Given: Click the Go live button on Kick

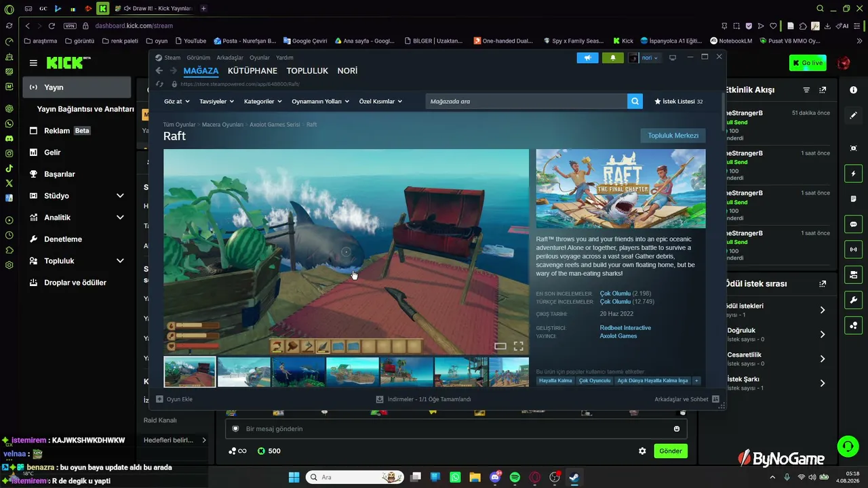Looking at the screenshot, I should tap(808, 63).
